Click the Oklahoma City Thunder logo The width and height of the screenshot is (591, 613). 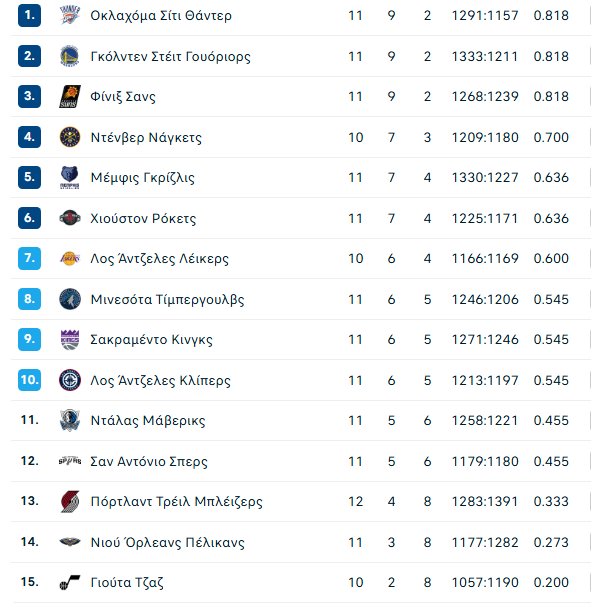tap(70, 15)
